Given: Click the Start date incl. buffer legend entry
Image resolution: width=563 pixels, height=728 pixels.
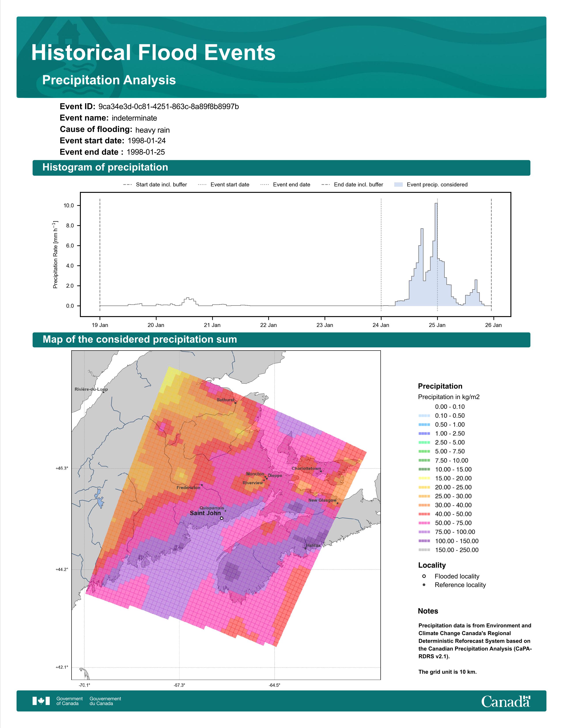Looking at the screenshot, I should click(155, 185).
